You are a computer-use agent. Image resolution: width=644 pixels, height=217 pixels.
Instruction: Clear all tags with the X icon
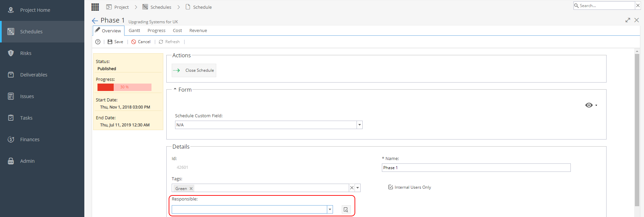click(x=352, y=188)
